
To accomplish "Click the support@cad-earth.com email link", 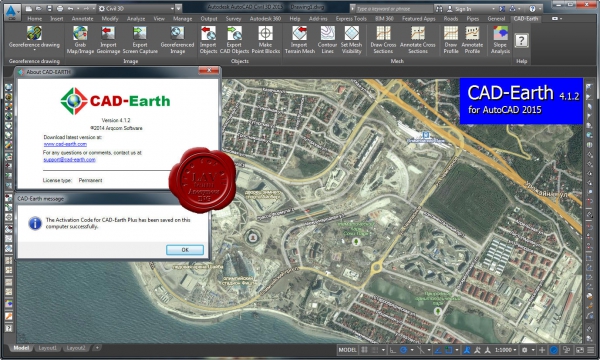I will tap(69, 160).
